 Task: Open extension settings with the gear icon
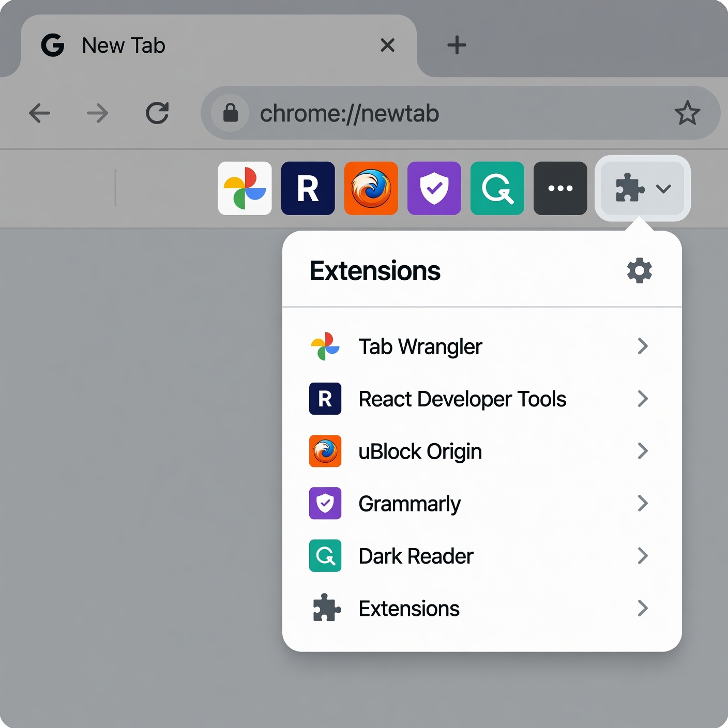[x=640, y=270]
